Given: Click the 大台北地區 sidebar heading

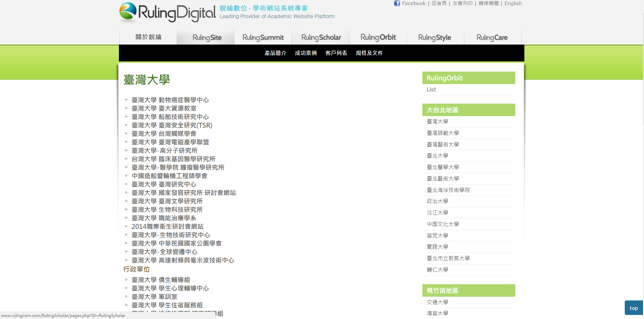Looking at the screenshot, I should [x=469, y=110].
